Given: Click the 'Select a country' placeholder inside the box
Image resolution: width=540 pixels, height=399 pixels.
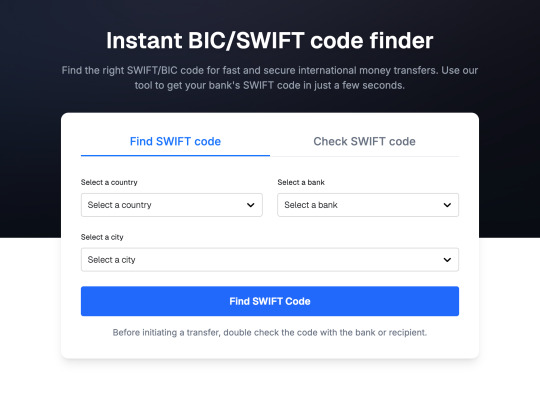Looking at the screenshot, I should [x=120, y=205].
